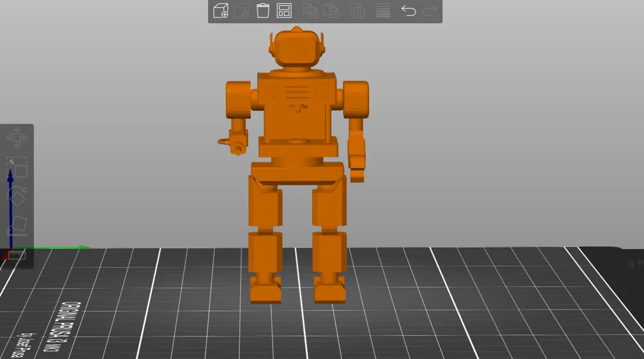Screen dimensions: 644x359
Task: Click the Redo arrow icon
Action: [430, 11]
